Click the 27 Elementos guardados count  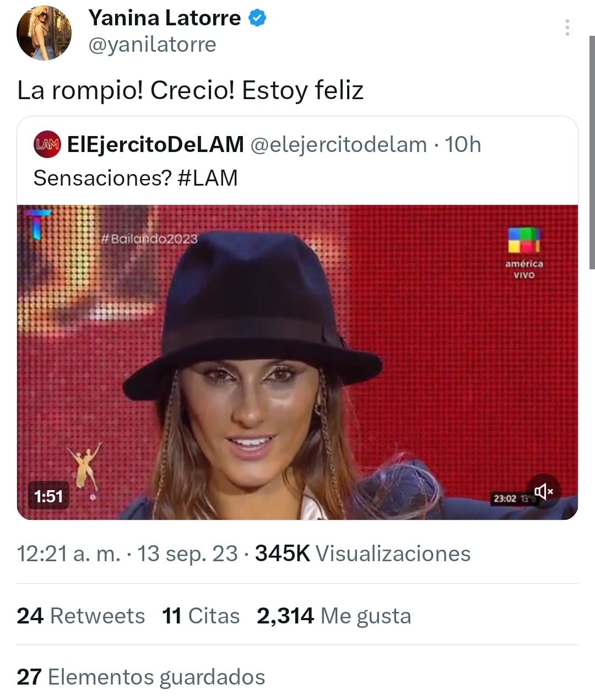(x=141, y=677)
